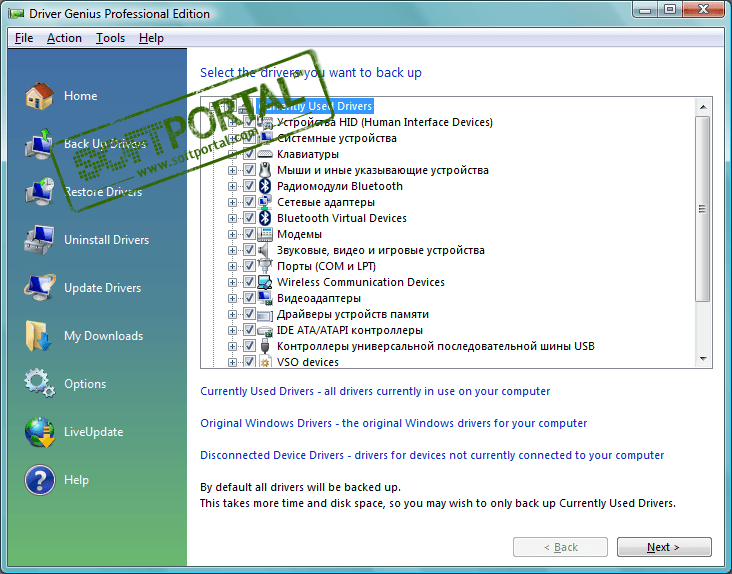Image resolution: width=732 pixels, height=574 pixels.
Task: Click the Uninstall Drivers toolbox icon
Action: [x=39, y=240]
